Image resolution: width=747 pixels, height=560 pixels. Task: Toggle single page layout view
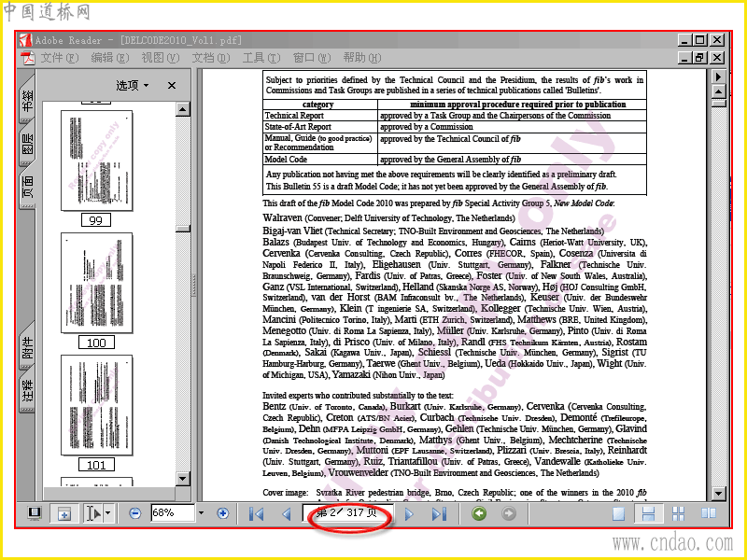[619, 514]
